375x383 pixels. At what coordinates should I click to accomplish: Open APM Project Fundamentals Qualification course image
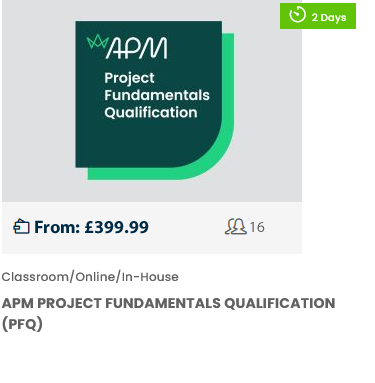[x=152, y=101]
